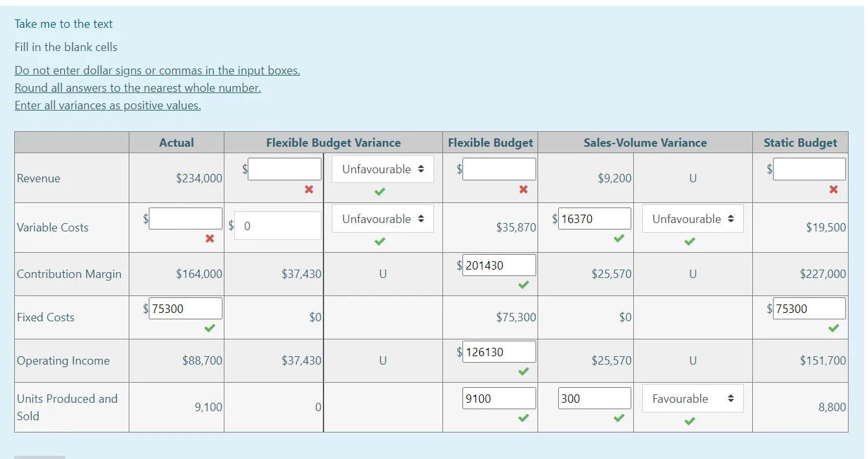Click the red X beside Revenue flexible budget variance
This screenshot has height=459, width=868.
(x=309, y=191)
